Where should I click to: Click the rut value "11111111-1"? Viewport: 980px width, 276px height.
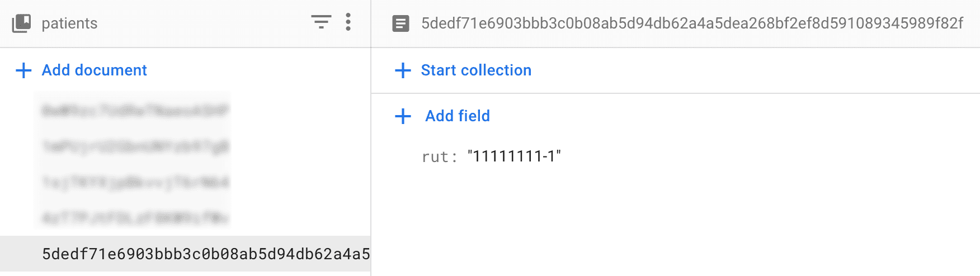click(x=513, y=156)
